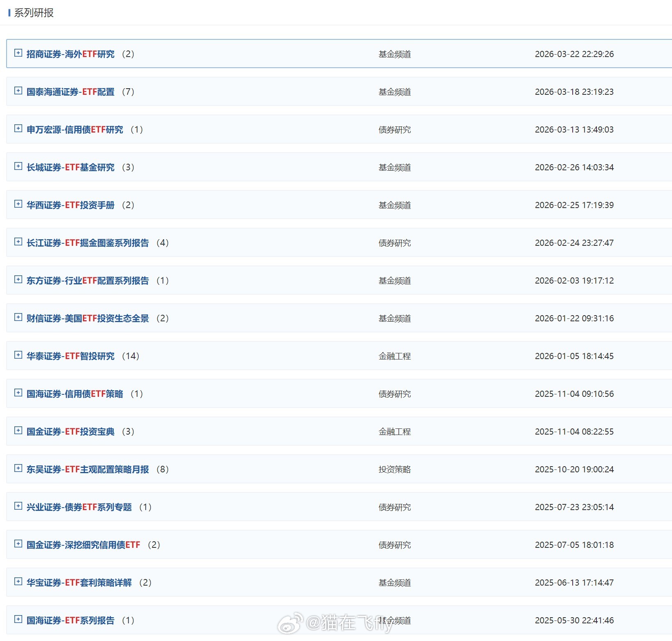The width and height of the screenshot is (672, 641).
Task: Expand the 财信证券-美国ETF投资生态全景 series
Action: click(x=18, y=317)
